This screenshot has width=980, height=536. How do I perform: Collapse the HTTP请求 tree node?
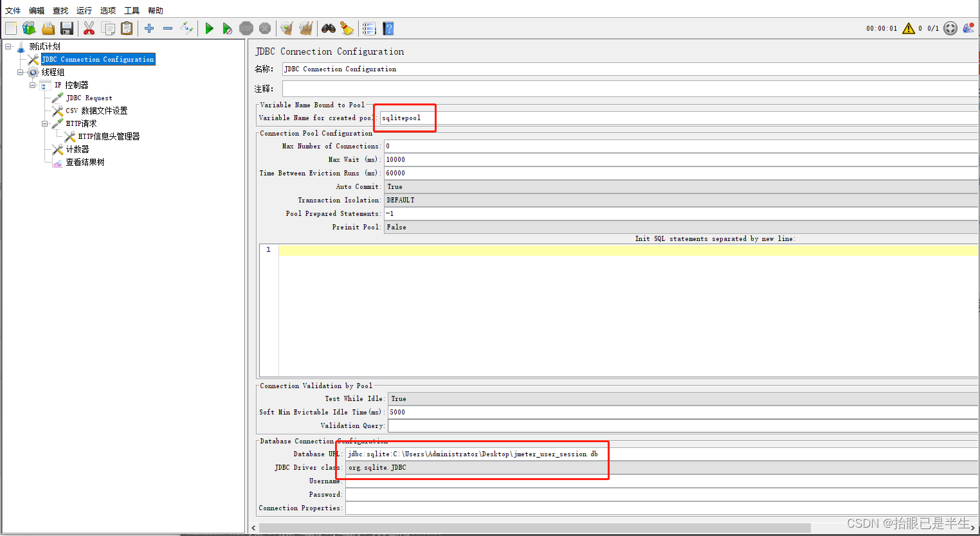[x=45, y=123]
